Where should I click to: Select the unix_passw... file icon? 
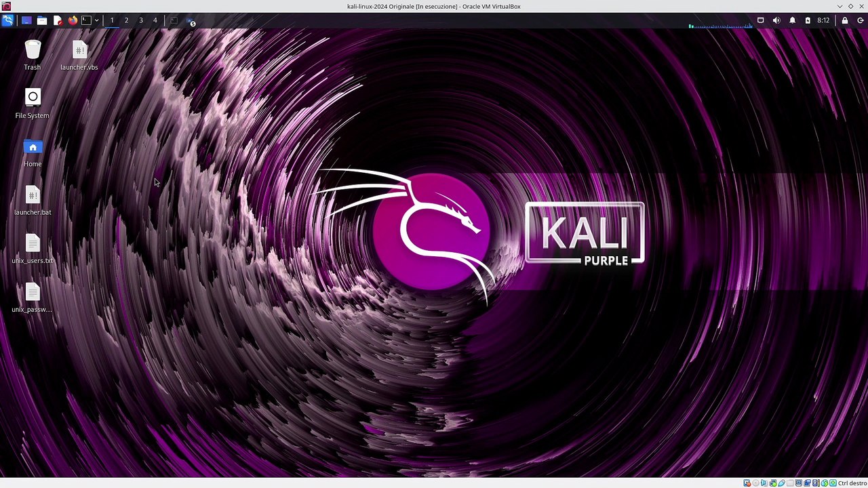(x=33, y=298)
